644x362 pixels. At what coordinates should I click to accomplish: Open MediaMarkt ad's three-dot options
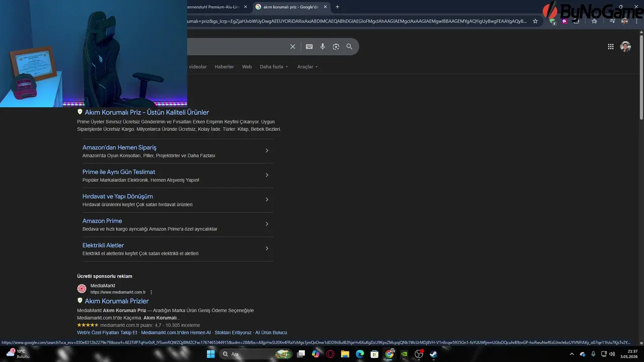[151, 292]
